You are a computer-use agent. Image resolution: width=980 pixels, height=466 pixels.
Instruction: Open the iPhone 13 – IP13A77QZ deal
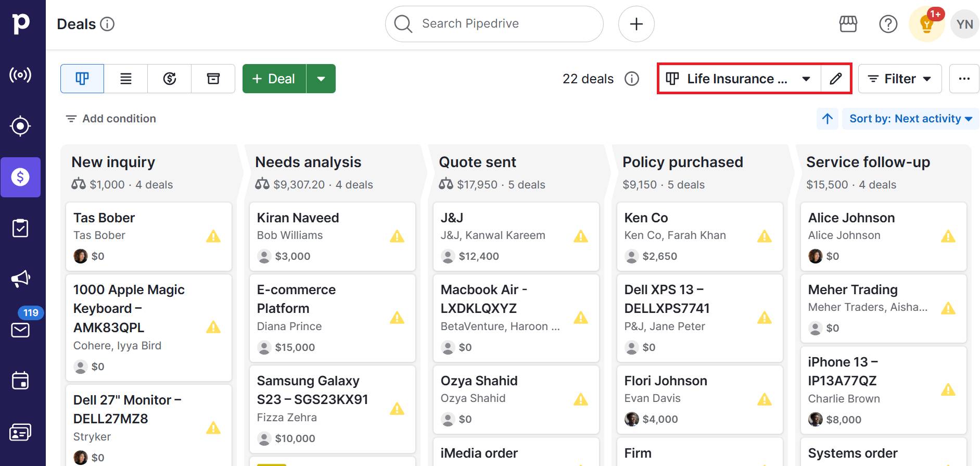click(x=884, y=391)
